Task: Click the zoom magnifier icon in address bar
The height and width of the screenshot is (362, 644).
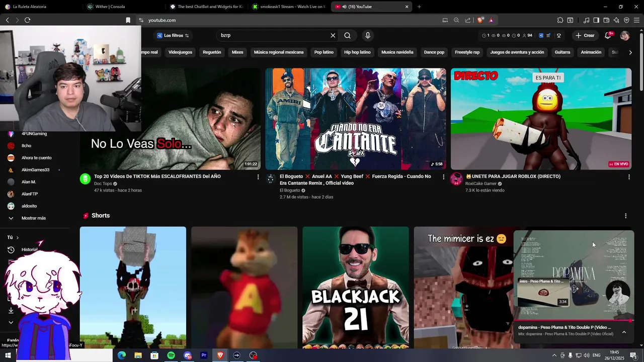Action: [456, 20]
